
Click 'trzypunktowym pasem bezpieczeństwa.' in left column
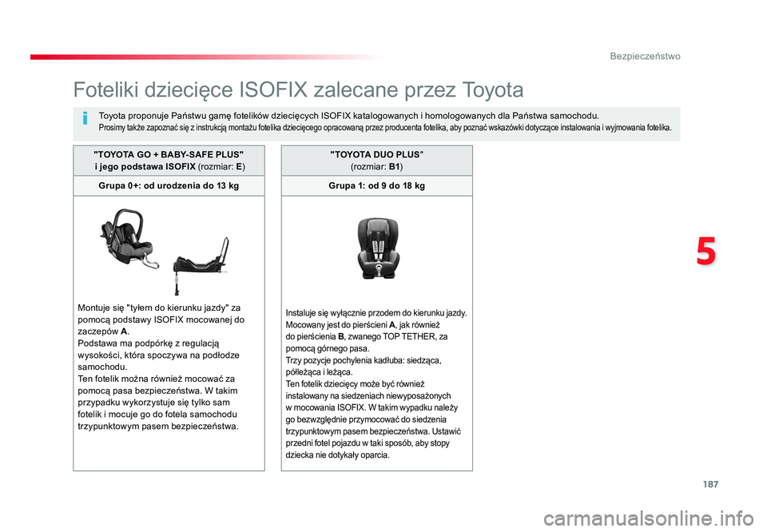(x=158, y=427)
